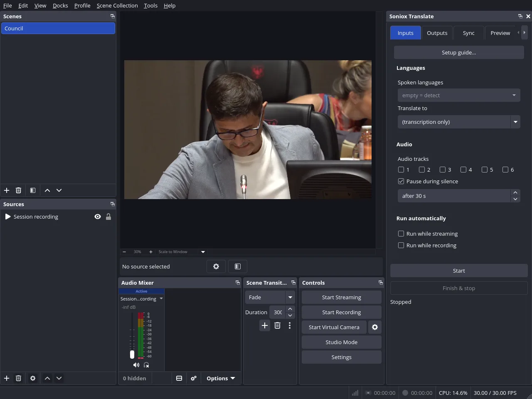The width and height of the screenshot is (532, 399).
Task: Move scene up arrow in Scenes dock
Action: (47, 190)
